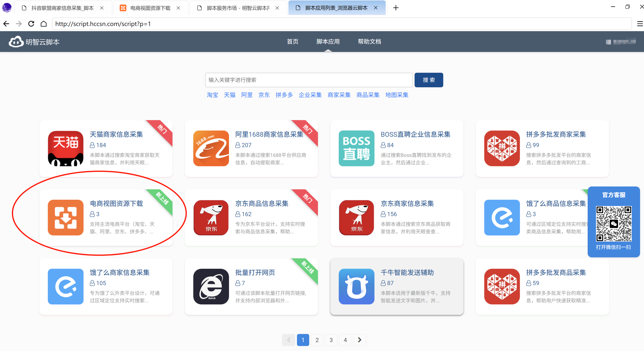Click the browser app logo icon
The height and width of the screenshot is (351, 644).
[x=6, y=8]
